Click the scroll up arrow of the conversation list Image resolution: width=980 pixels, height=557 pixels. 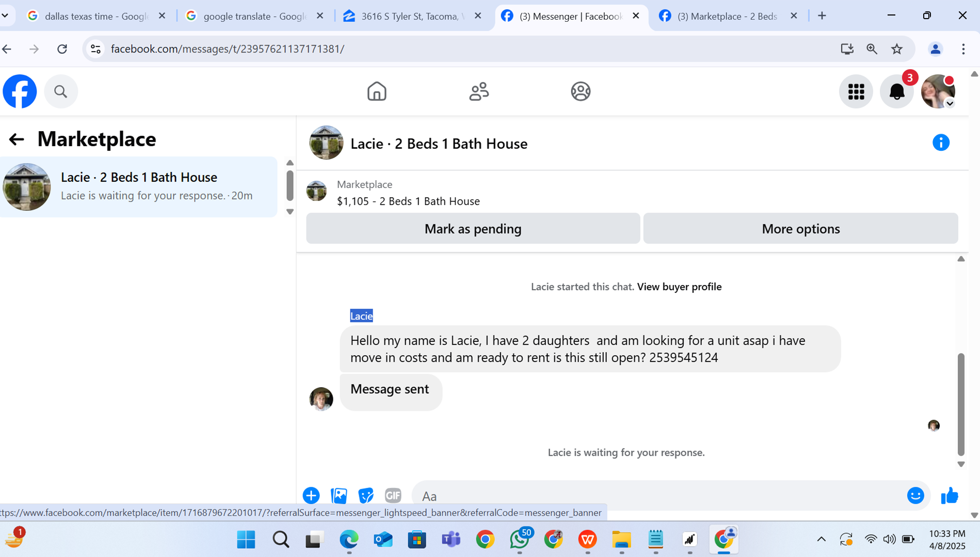(x=290, y=163)
